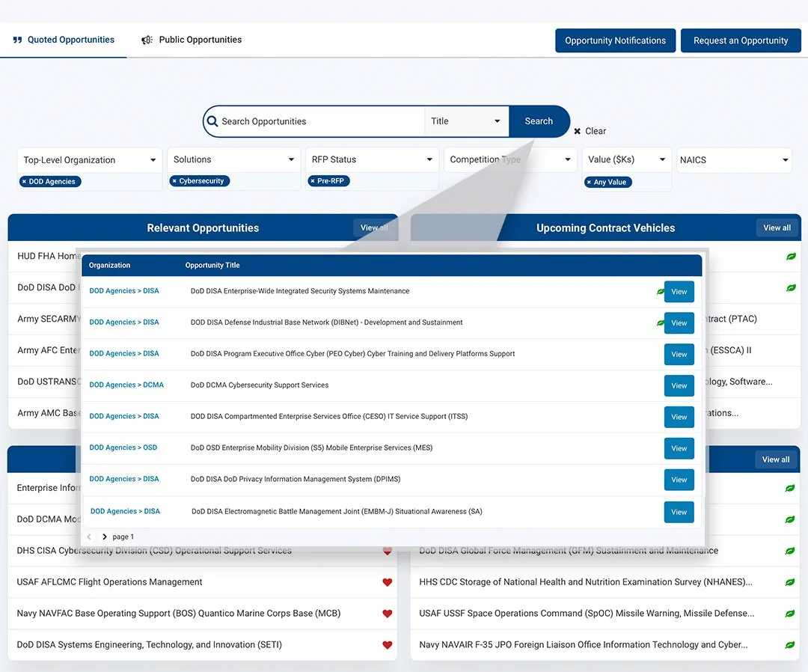Click View for CESO IT Service Support
Image resolution: width=808 pixels, height=672 pixels.
[x=679, y=418]
